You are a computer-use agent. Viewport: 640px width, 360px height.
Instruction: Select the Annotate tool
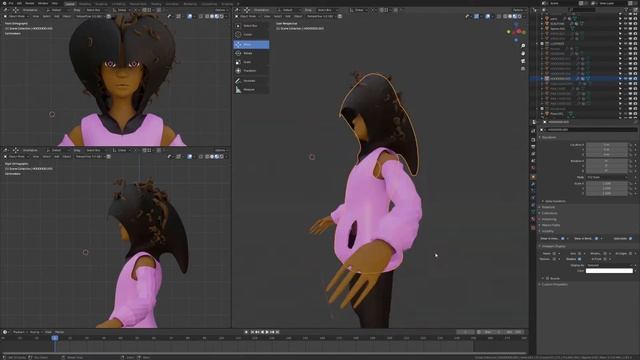[x=251, y=81]
